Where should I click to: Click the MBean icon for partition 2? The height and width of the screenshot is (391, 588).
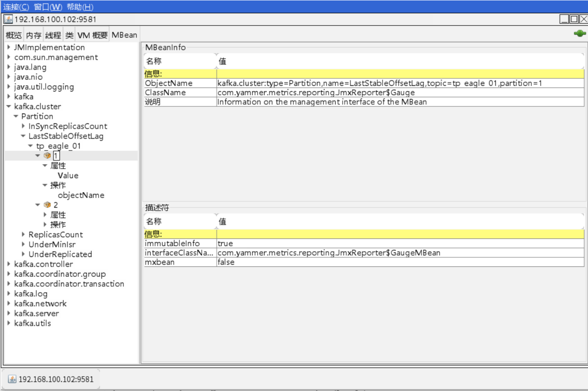coord(47,205)
